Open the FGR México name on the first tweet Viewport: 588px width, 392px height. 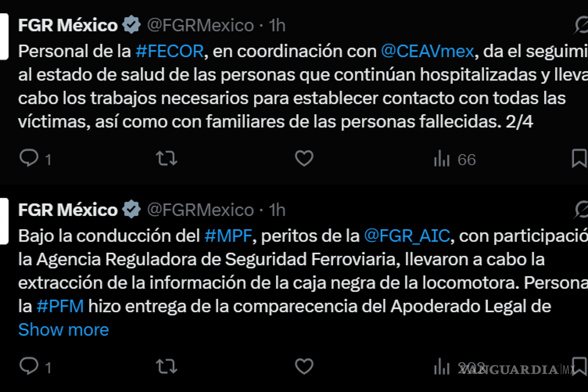click(x=68, y=25)
